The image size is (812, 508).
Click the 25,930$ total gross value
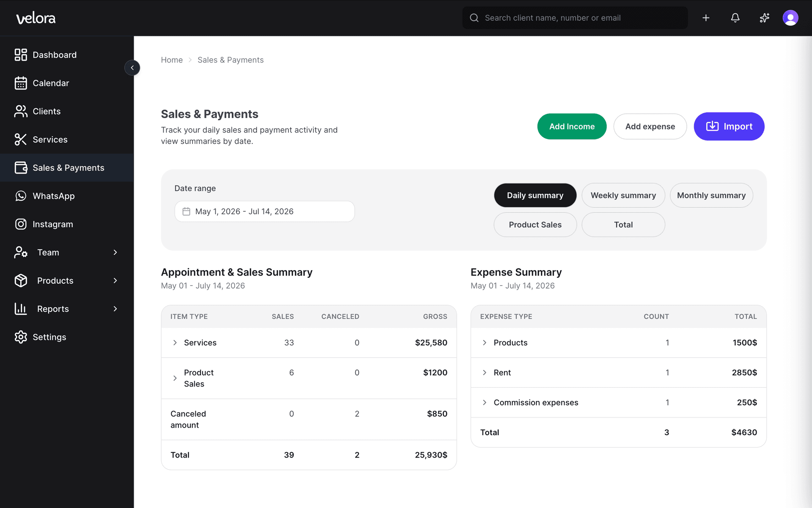(431, 455)
